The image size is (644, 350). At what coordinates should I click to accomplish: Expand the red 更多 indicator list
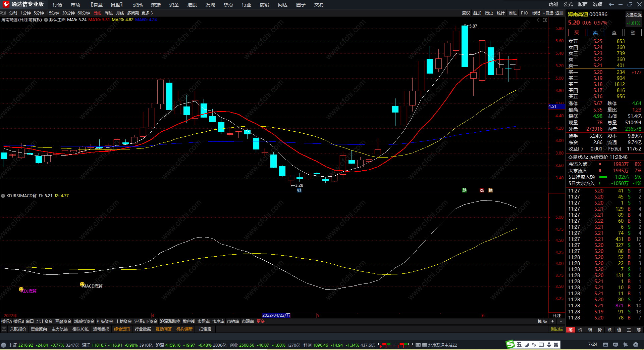point(261,321)
